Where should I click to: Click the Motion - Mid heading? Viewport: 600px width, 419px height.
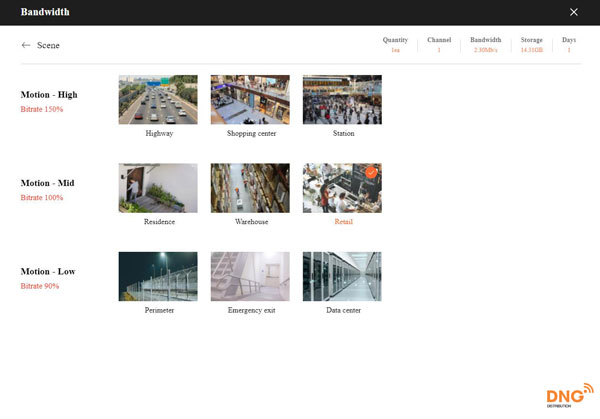pyautogui.click(x=47, y=183)
